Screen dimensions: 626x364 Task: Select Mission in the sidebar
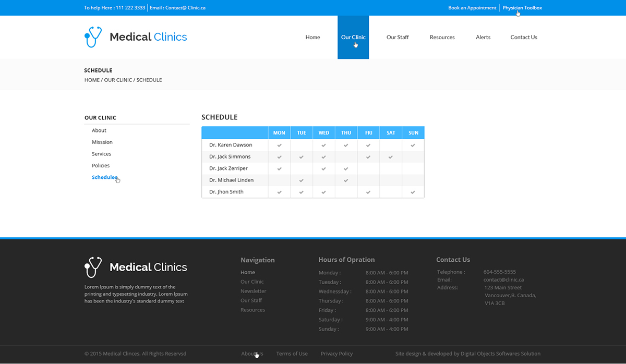(102, 142)
